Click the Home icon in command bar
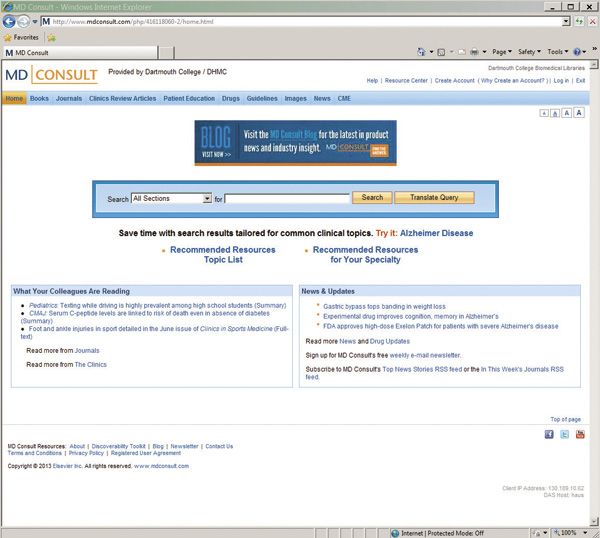Screen dimensions: 600x538 (x=421, y=52)
